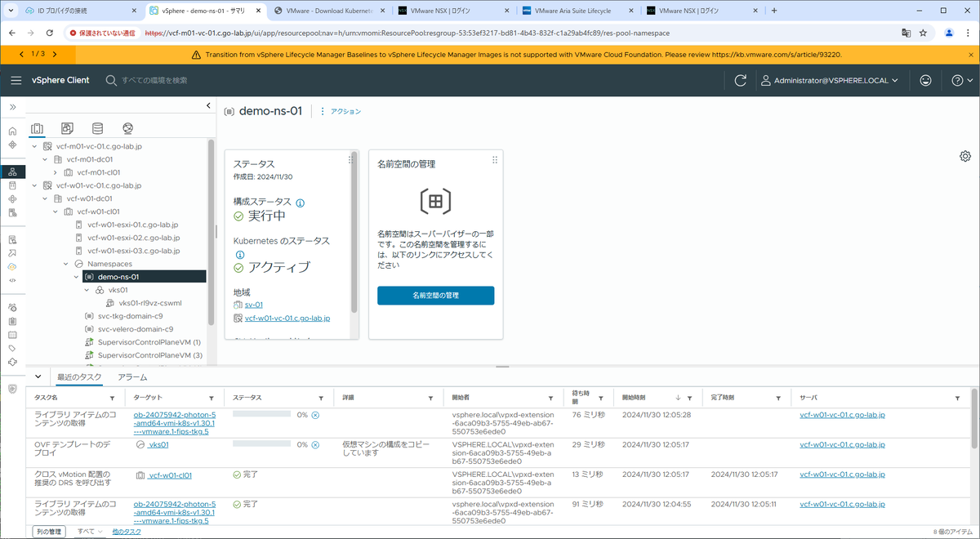
Task: Open Tasks clipboard icon in the sidebar
Action: coord(12,321)
